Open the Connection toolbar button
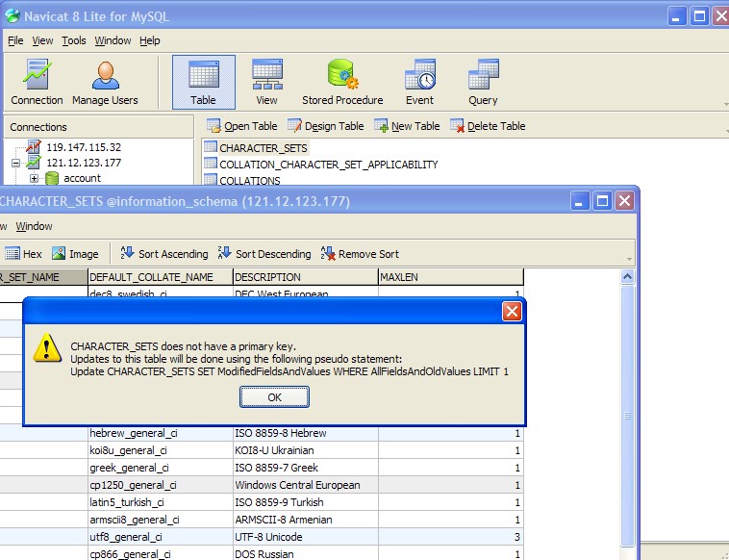729x560 pixels. (37, 83)
